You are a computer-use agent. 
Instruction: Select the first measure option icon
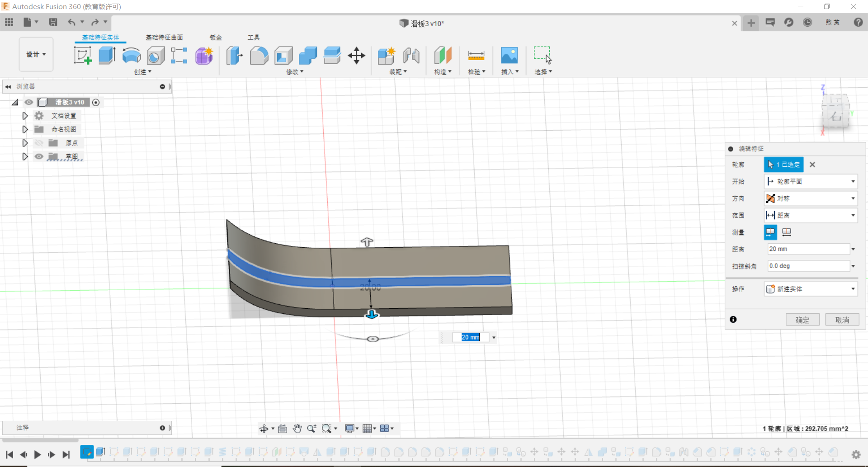770,232
